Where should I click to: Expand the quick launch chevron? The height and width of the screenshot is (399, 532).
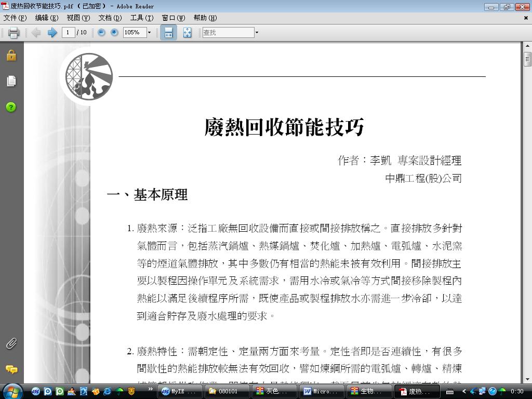point(150,389)
